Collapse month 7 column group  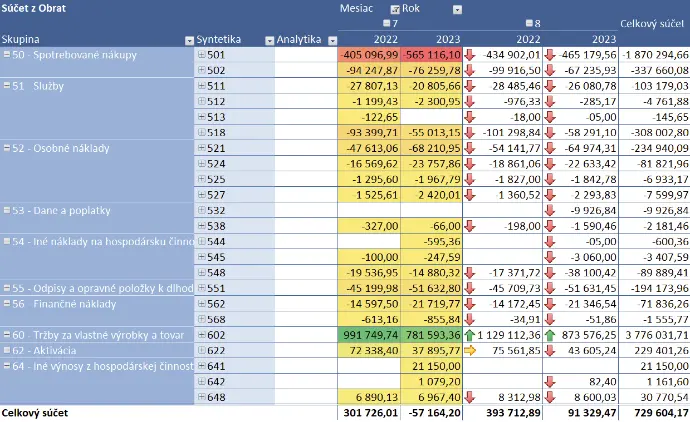click(x=386, y=23)
